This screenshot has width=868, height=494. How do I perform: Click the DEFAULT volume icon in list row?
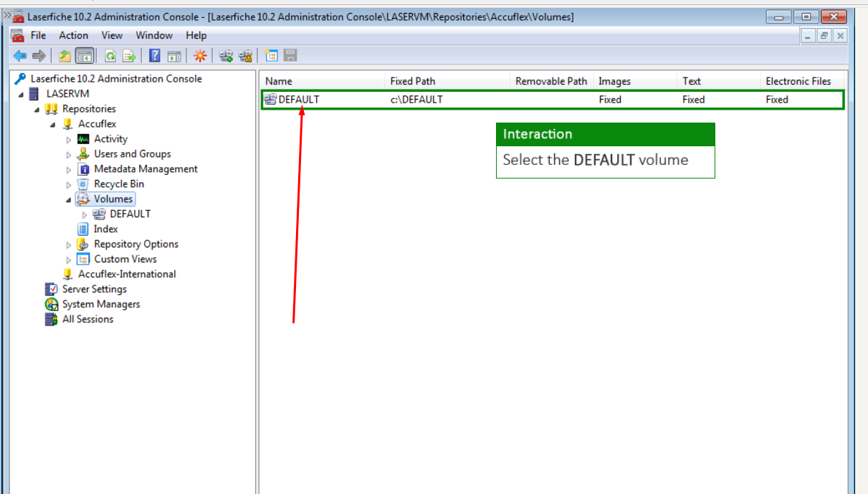(x=270, y=100)
